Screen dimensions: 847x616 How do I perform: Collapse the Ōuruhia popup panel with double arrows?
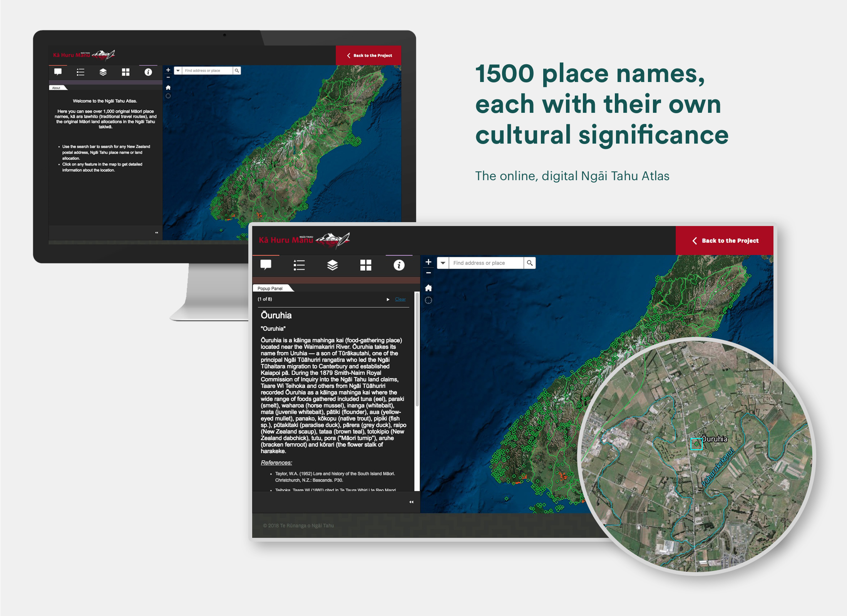pyautogui.click(x=411, y=502)
